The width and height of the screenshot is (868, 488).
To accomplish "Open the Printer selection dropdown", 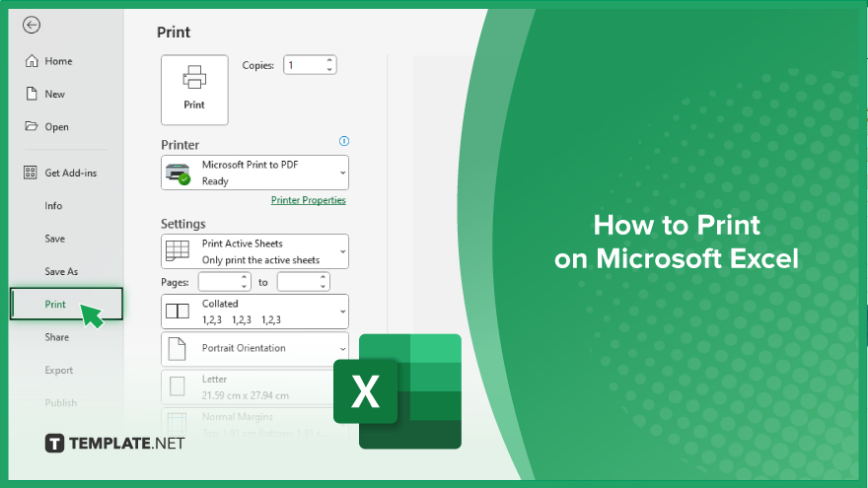I will tap(254, 173).
